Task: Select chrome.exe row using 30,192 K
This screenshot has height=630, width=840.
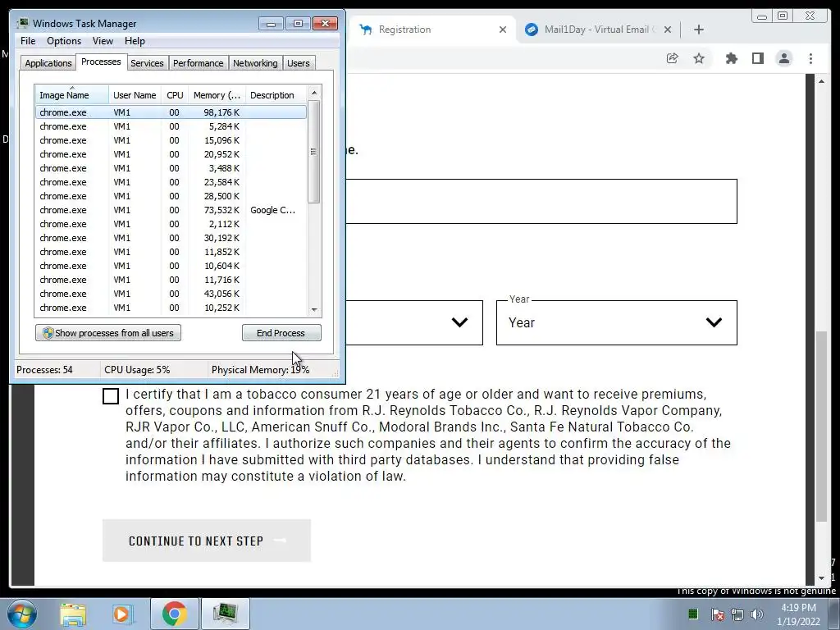Action: 171,238
